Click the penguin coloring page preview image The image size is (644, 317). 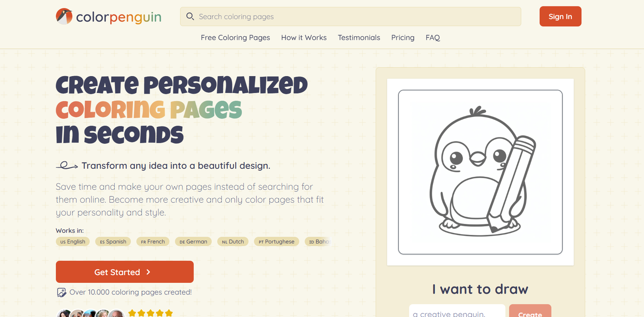tap(480, 172)
